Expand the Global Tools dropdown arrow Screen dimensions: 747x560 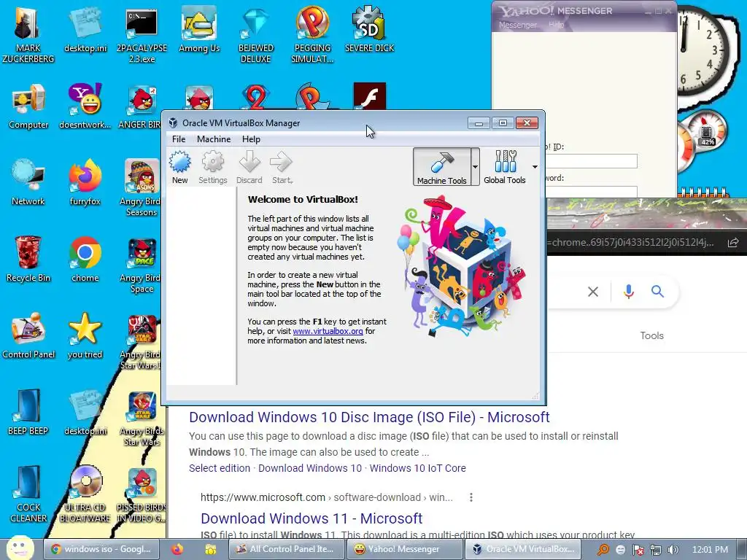[x=535, y=167]
